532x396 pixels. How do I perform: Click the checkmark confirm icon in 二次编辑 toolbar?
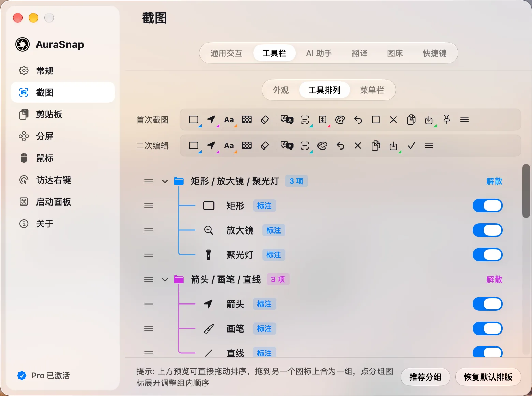(411, 146)
